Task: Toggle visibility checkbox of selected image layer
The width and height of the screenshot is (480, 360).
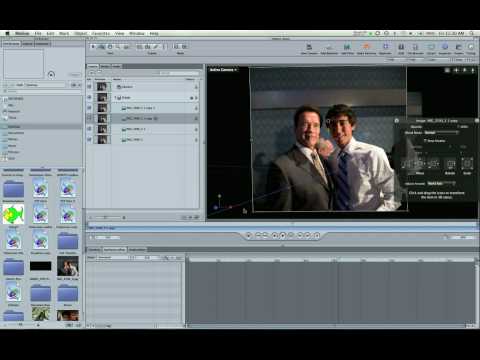Action: point(89,118)
